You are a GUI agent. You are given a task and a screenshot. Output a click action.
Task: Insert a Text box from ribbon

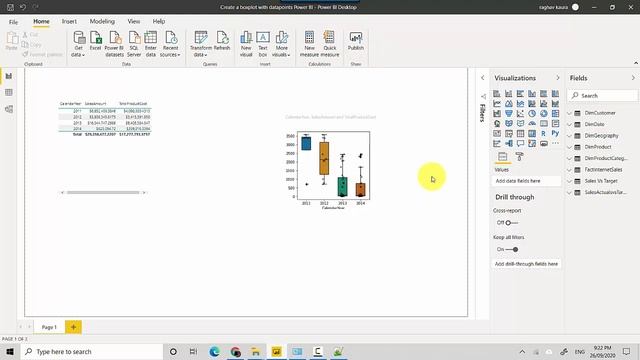point(263,44)
